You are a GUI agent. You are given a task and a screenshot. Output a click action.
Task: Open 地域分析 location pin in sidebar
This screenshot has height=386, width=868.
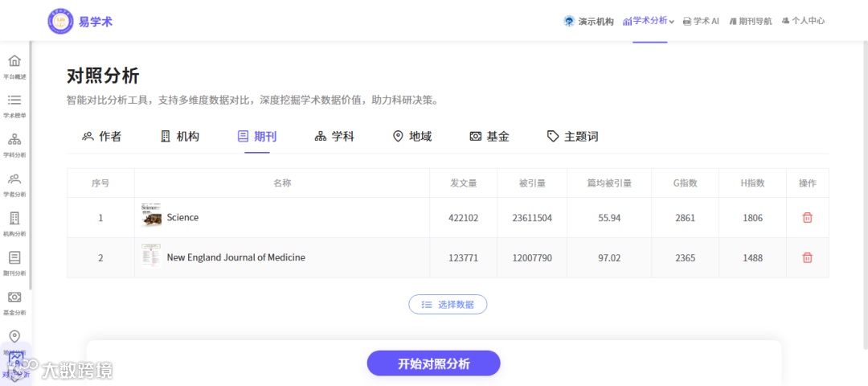coord(15,336)
